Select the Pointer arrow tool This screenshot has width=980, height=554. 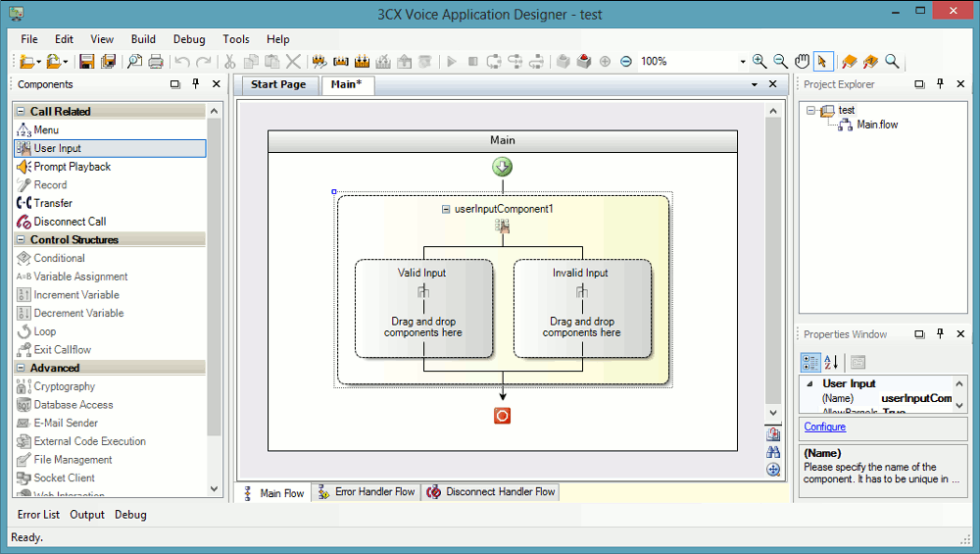click(822, 62)
